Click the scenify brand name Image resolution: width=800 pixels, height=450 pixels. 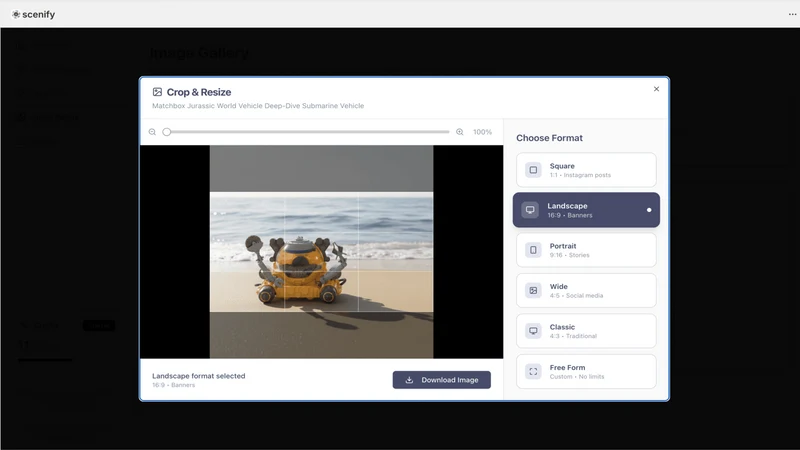point(38,14)
